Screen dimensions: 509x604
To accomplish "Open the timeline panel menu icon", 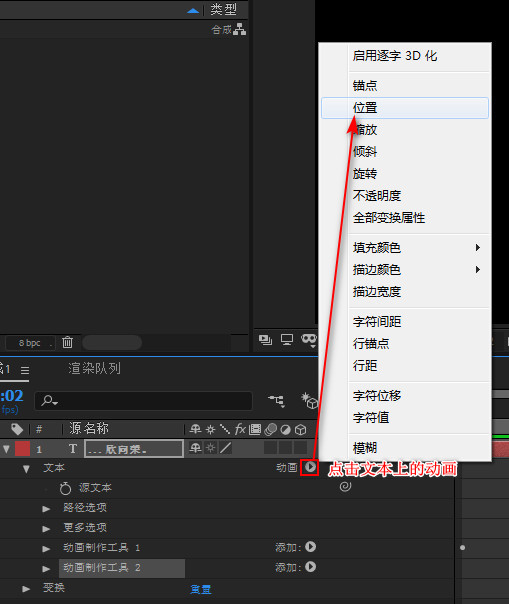I will [x=25, y=370].
